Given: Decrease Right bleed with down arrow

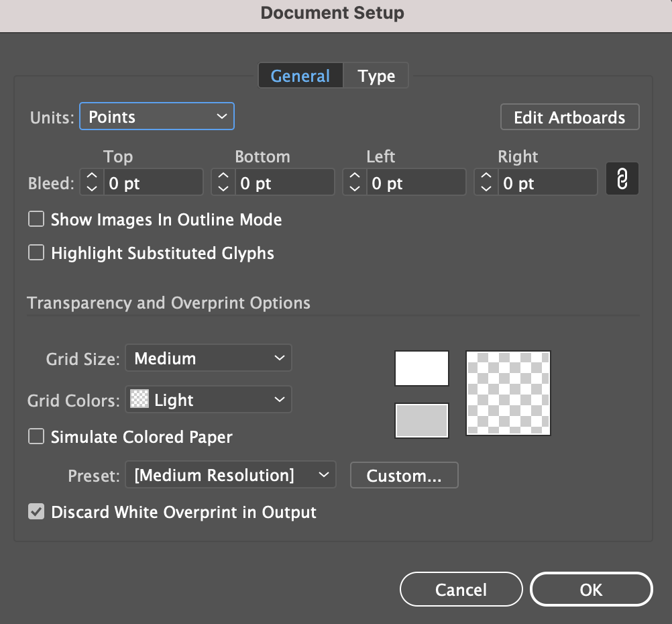Looking at the screenshot, I should coord(486,189).
